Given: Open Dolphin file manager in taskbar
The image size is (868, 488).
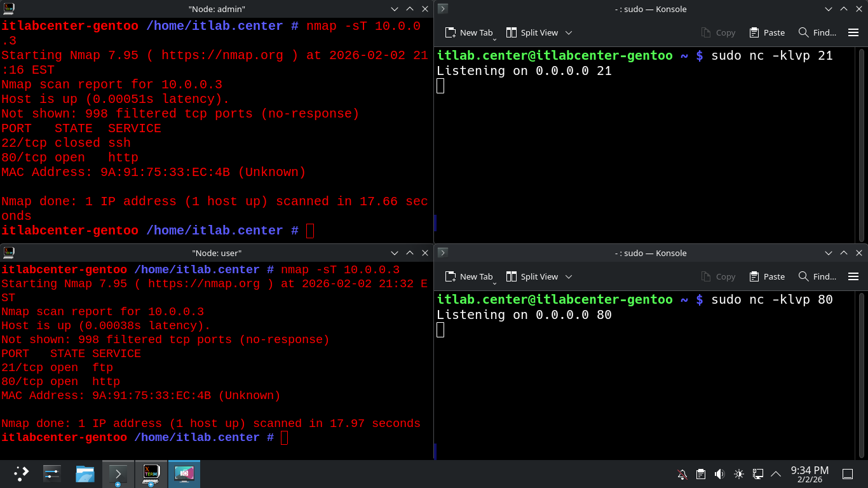Looking at the screenshot, I should pyautogui.click(x=85, y=473).
